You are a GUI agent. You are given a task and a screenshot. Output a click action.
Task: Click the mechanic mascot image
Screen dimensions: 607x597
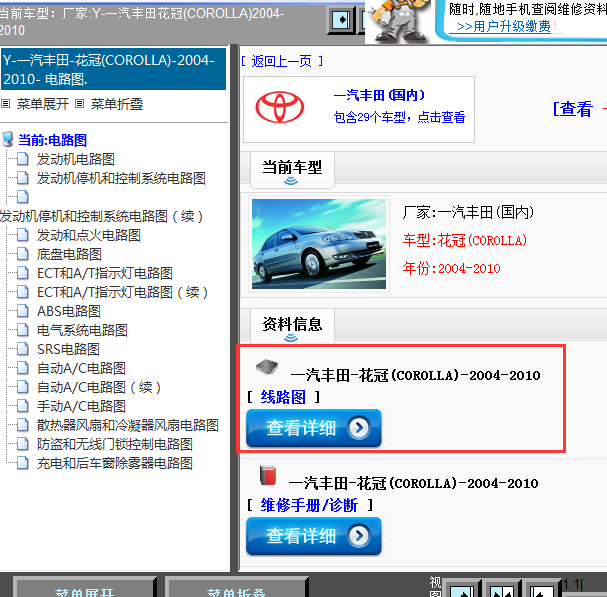[x=398, y=21]
